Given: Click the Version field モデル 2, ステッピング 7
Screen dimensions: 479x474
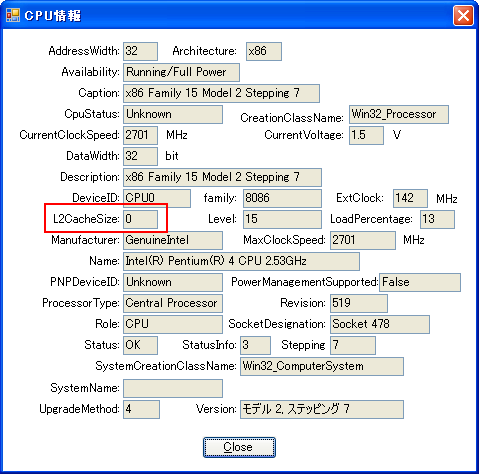Looking at the screenshot, I should [322, 409].
